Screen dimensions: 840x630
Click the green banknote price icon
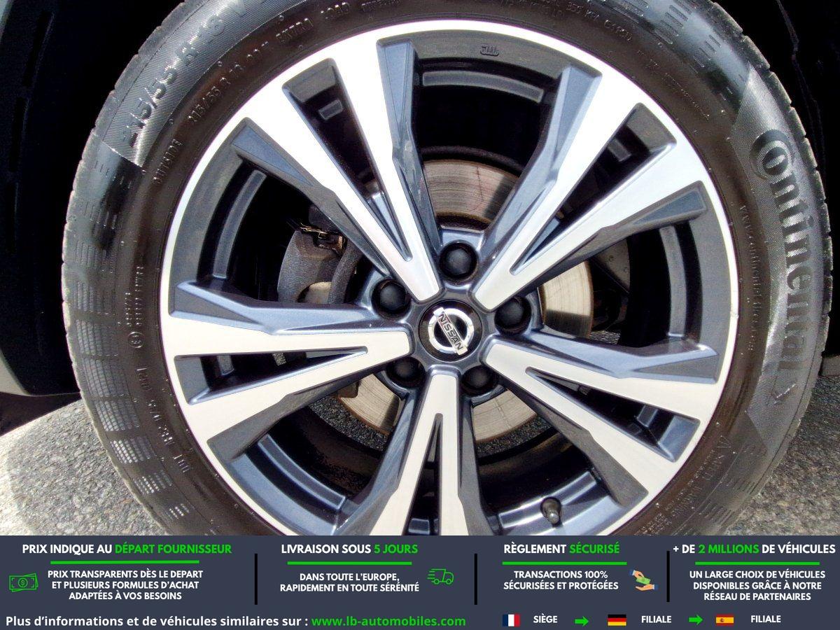tap(23, 582)
